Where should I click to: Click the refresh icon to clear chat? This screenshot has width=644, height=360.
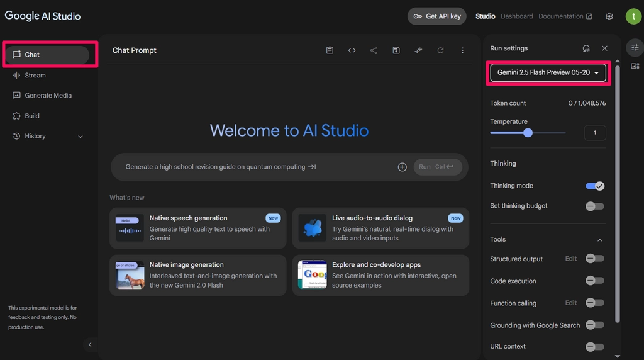(440, 50)
